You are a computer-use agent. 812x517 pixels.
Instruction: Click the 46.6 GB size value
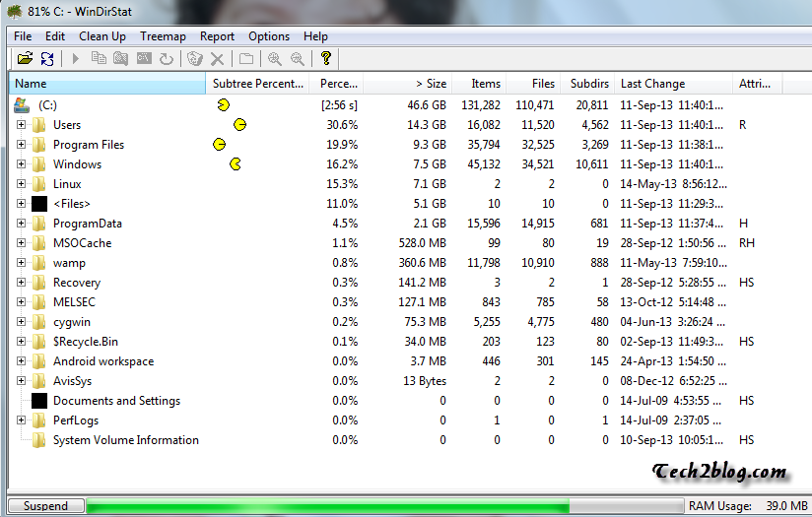[426, 105]
